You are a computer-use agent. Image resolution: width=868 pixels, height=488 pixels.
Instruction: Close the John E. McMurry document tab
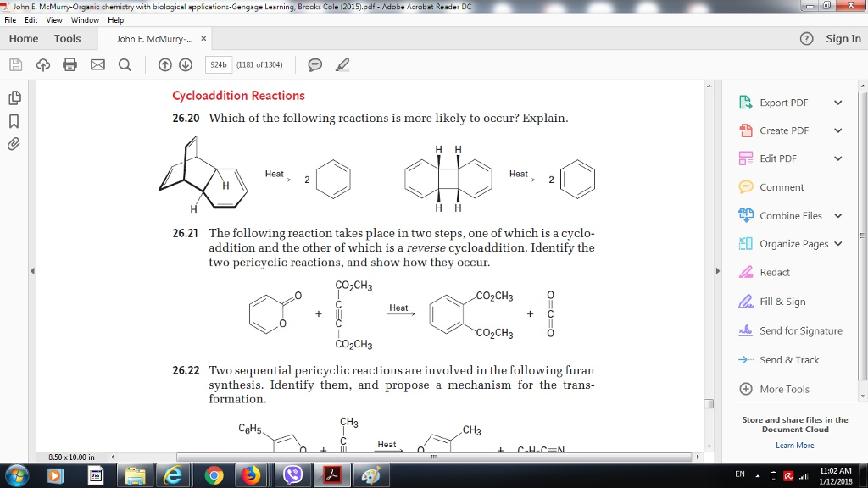(x=203, y=39)
